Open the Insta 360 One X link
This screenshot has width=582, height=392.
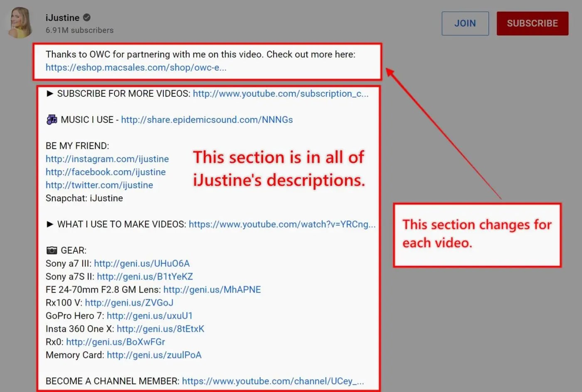click(x=161, y=328)
